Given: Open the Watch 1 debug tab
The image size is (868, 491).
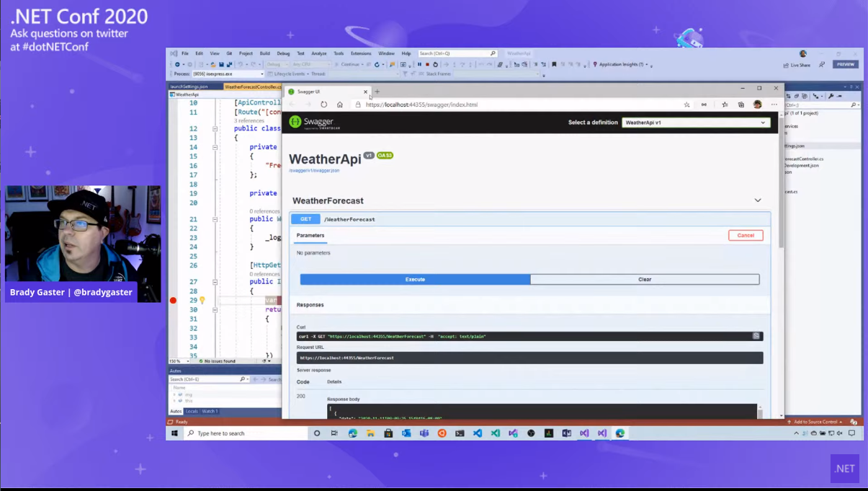Looking at the screenshot, I should coord(209,411).
